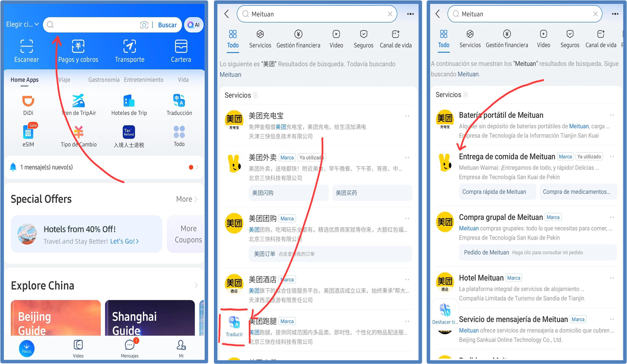Open the More Coupons card
627x364 pixels.
[x=186, y=234]
